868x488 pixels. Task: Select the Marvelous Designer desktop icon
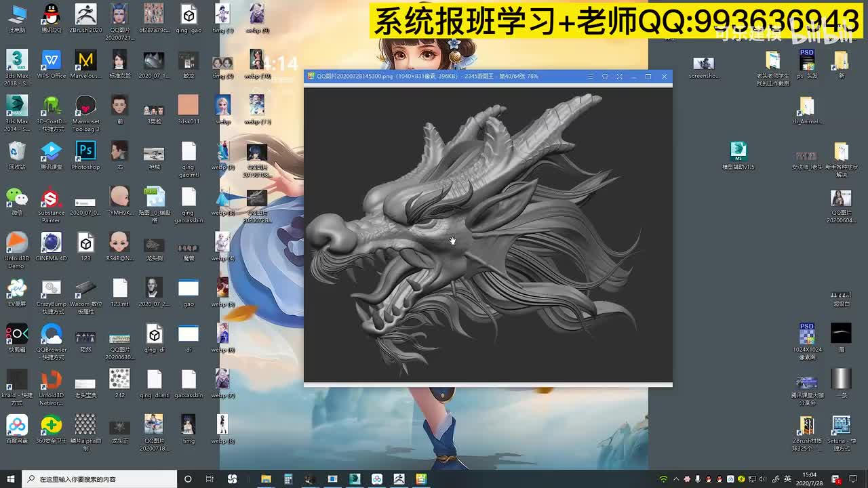point(85,64)
